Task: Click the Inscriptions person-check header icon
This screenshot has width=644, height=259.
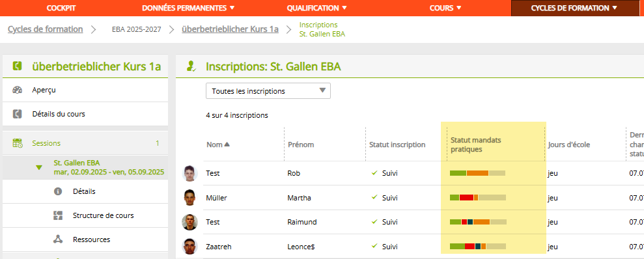Action: point(191,66)
